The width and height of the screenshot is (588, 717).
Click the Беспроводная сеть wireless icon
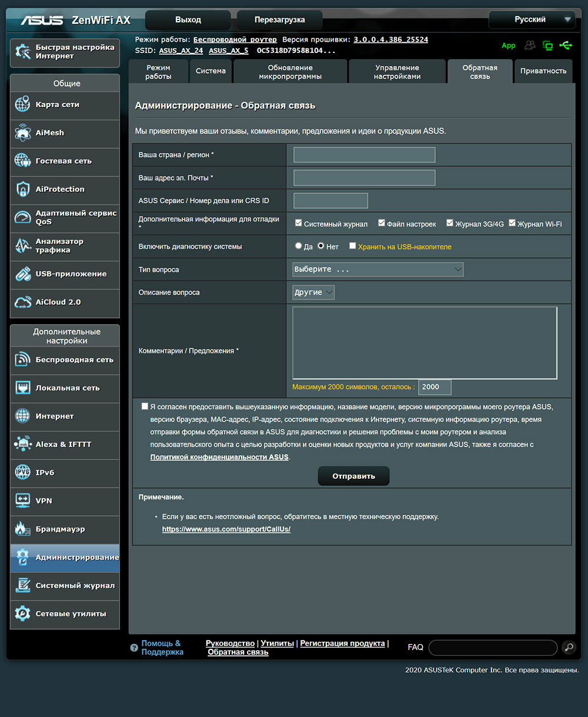22,360
